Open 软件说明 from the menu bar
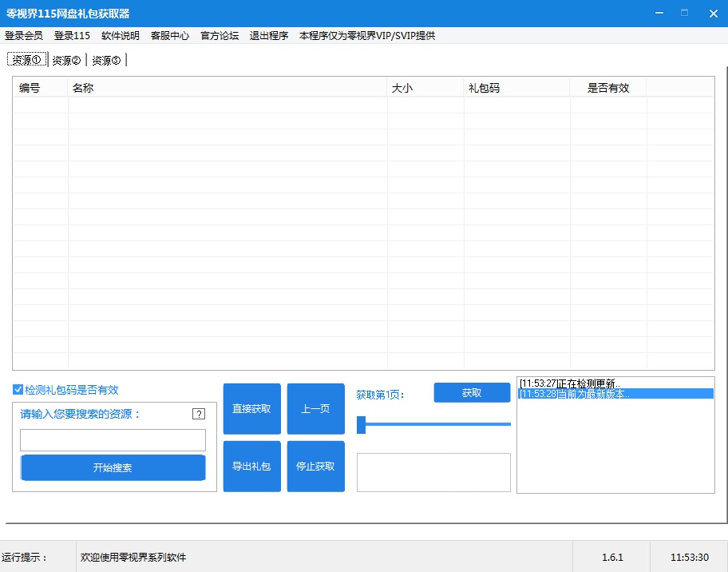Viewport: 728px width, 572px height. pyautogui.click(x=121, y=35)
